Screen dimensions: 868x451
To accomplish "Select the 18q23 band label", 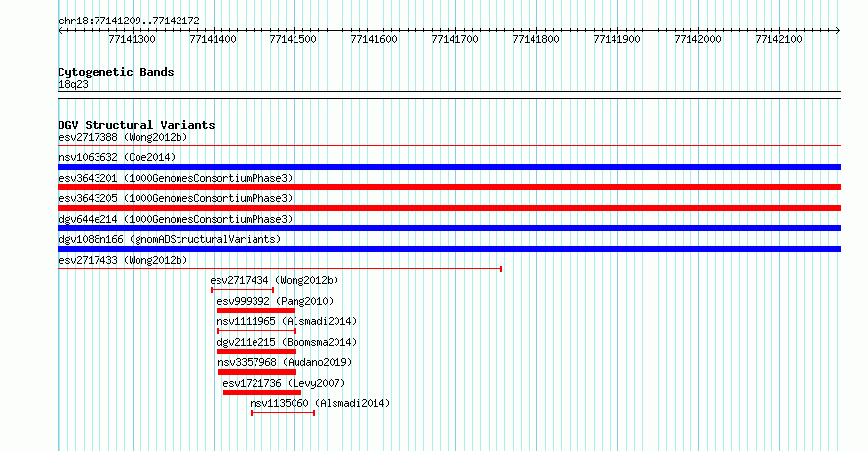I will click(73, 85).
